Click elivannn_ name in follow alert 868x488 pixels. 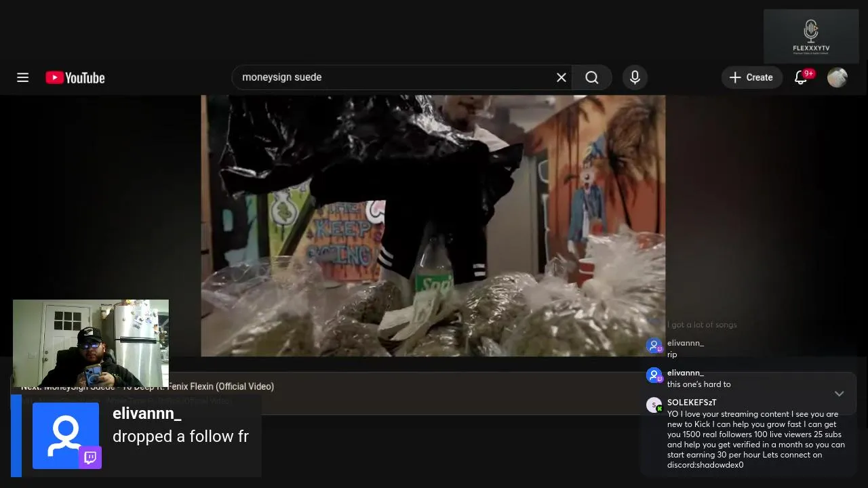point(147,413)
